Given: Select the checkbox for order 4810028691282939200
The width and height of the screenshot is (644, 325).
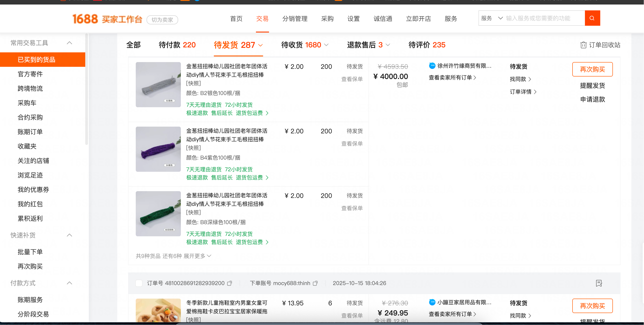Looking at the screenshot, I should [x=139, y=283].
